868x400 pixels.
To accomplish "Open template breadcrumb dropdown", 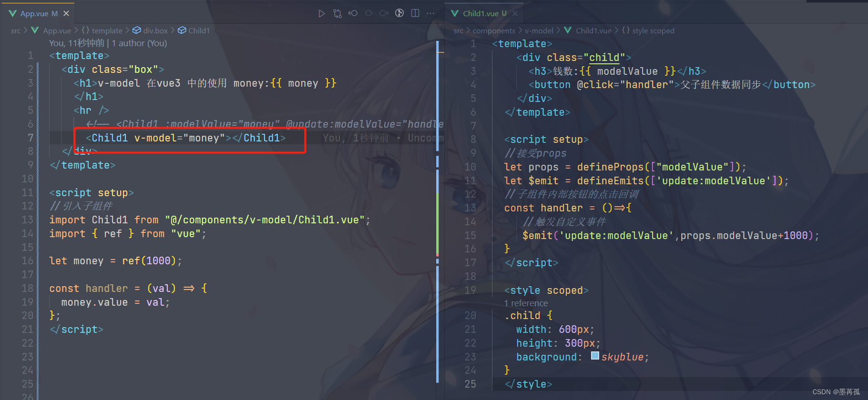I will point(107,30).
